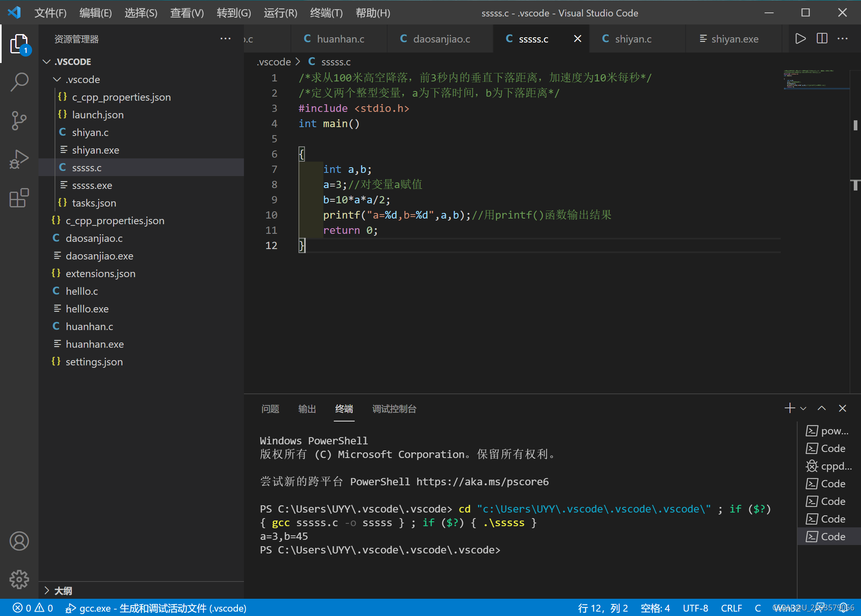Image resolution: width=861 pixels, height=616 pixels.
Task: Open the Manage settings gear
Action: pos(19,579)
